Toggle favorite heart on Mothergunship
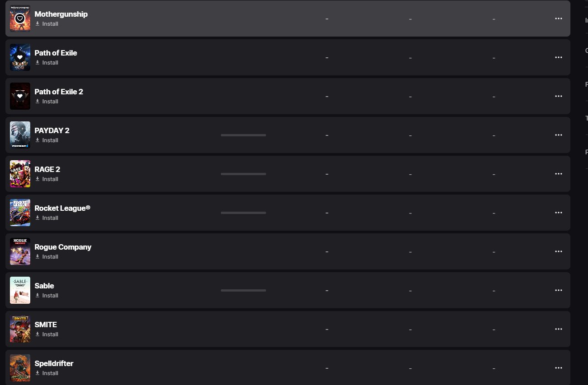 [x=19, y=19]
